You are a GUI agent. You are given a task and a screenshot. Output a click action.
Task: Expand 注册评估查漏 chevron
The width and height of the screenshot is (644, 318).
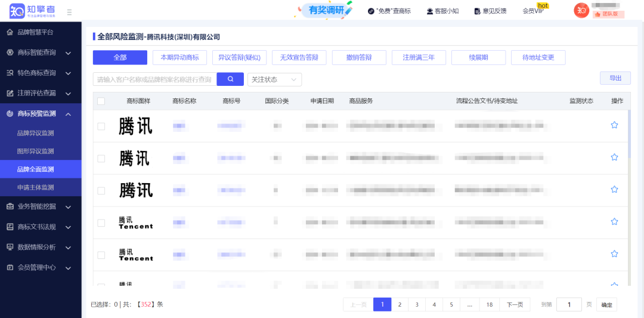tap(68, 93)
